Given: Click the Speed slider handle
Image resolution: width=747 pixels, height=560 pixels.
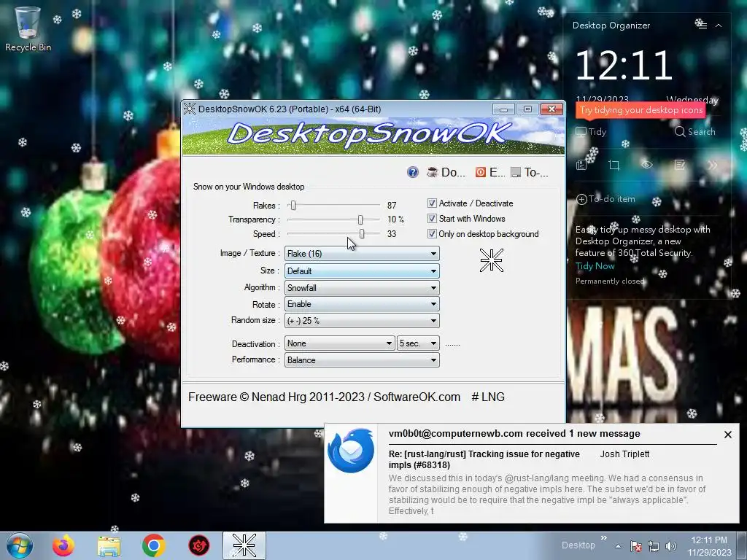Looking at the screenshot, I should click(362, 234).
